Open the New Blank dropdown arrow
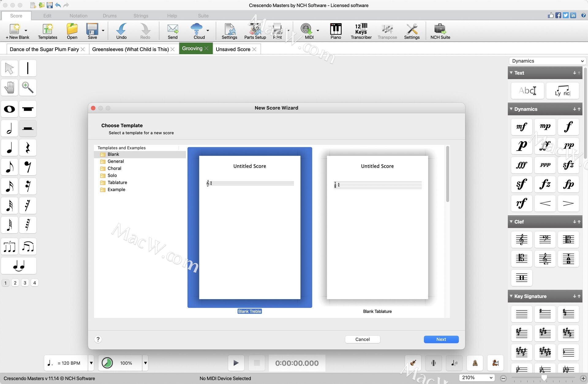588x384 pixels. point(26,31)
